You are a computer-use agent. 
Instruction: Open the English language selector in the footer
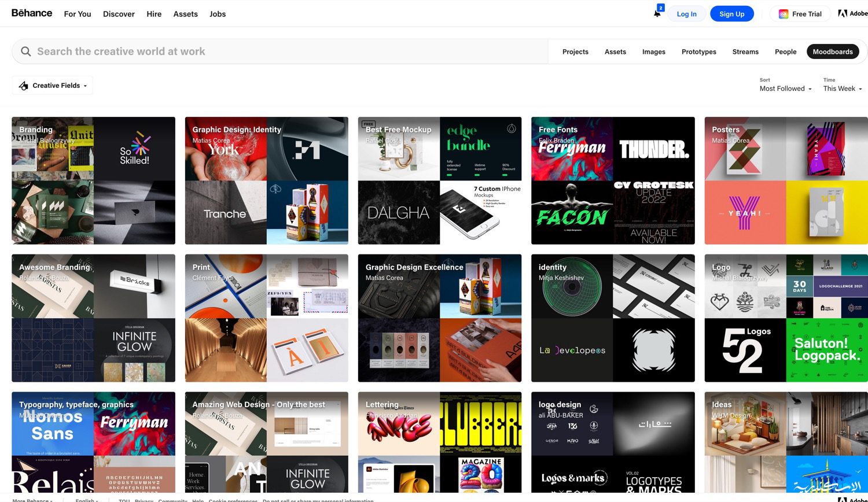pyautogui.click(x=86, y=500)
